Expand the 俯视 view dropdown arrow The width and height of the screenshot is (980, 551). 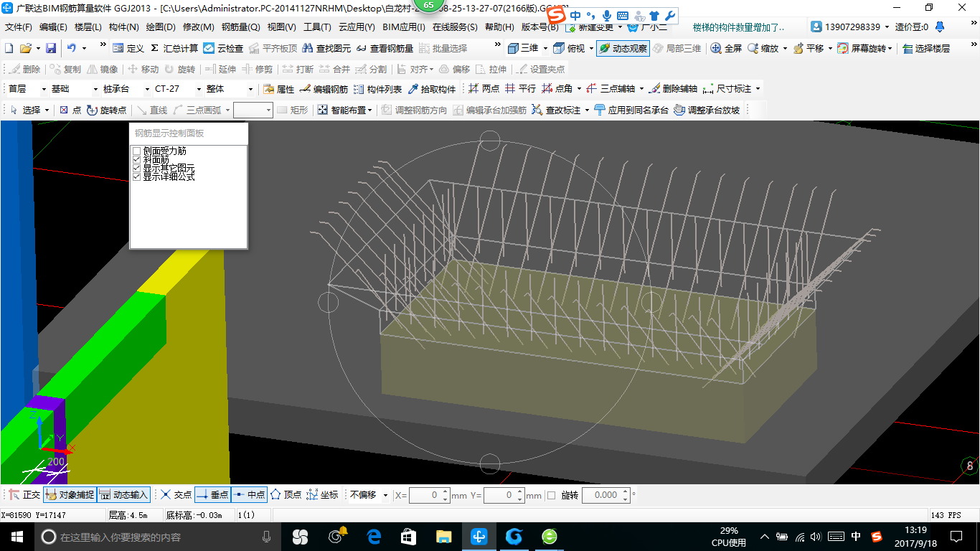(x=591, y=48)
